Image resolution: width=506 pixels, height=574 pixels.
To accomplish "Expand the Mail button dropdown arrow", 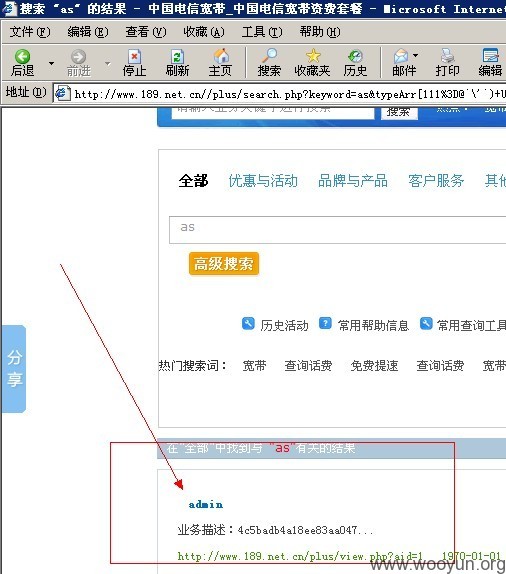I will pyautogui.click(x=415, y=55).
